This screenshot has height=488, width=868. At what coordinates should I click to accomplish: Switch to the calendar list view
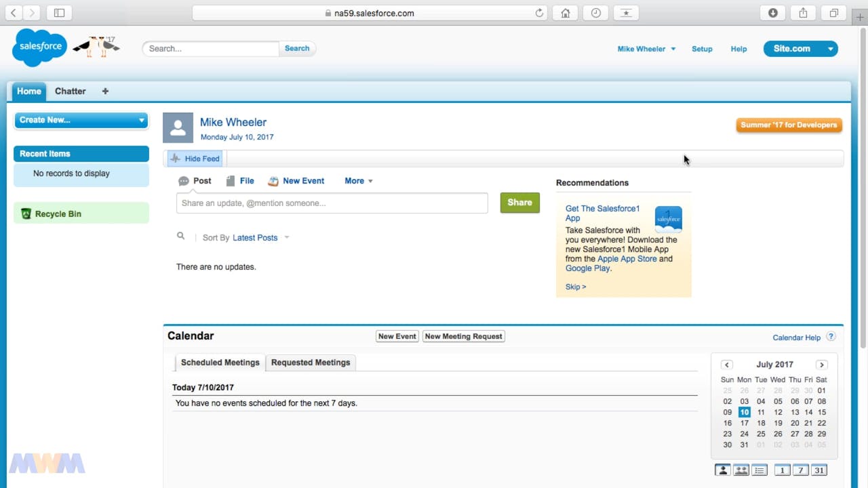[x=759, y=470]
